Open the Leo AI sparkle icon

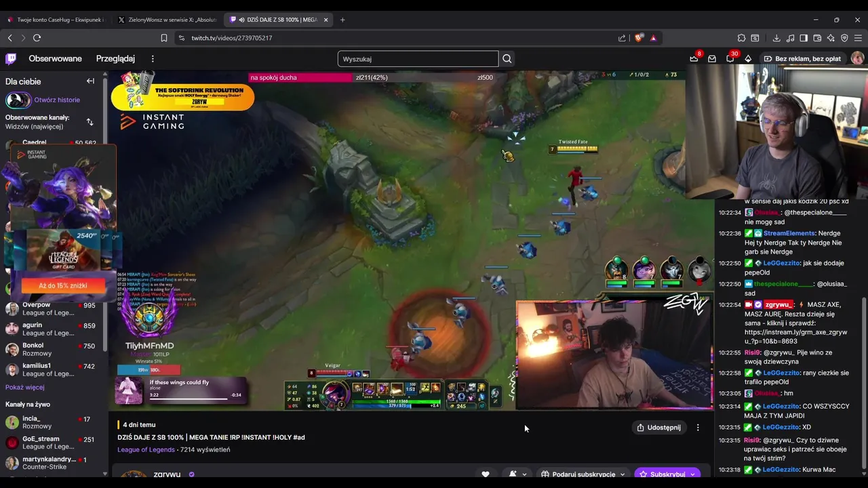[x=831, y=38]
